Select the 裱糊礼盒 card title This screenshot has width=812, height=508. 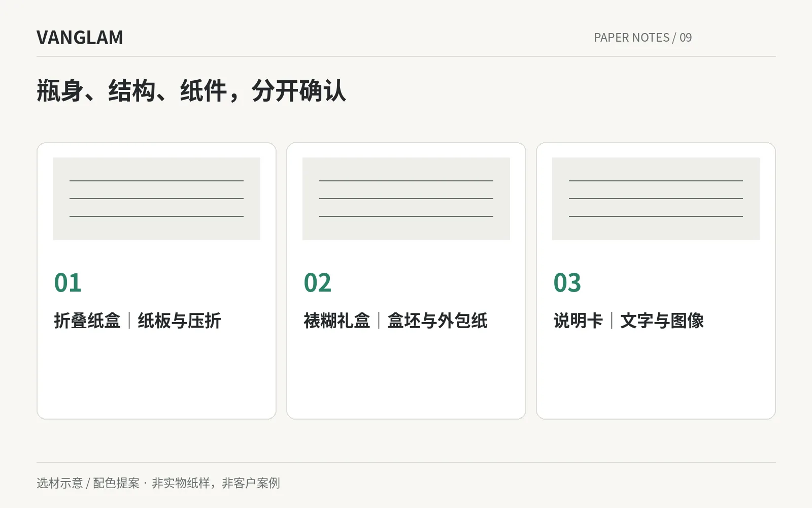337,321
